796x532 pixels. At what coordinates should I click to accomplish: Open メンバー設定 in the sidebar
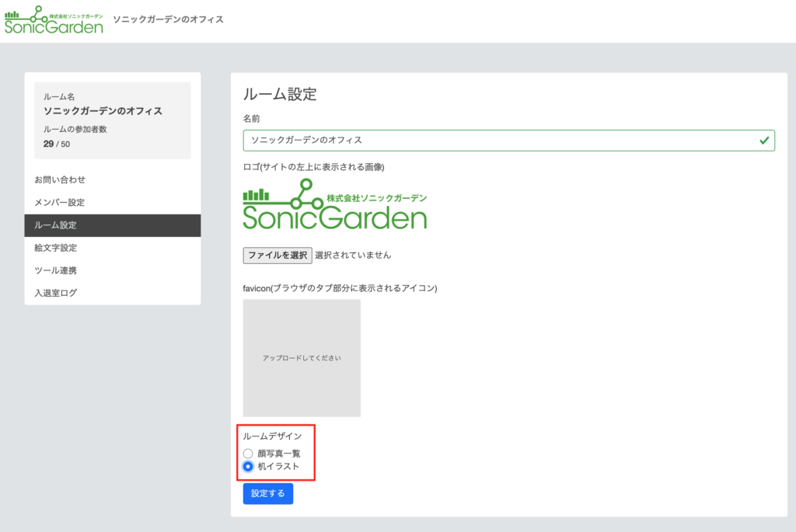point(112,203)
